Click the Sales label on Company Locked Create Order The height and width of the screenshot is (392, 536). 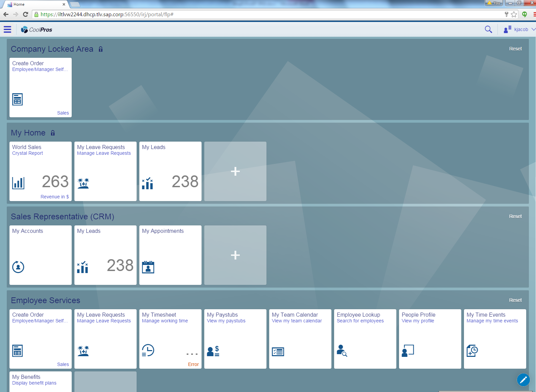63,113
